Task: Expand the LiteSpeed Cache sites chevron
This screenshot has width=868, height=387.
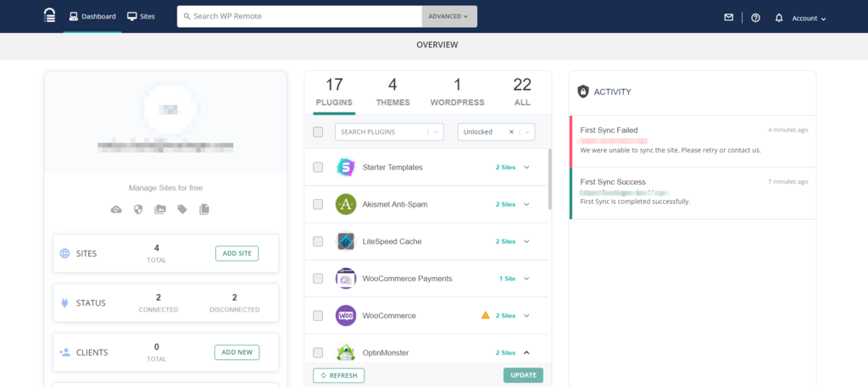Action: [x=526, y=241]
